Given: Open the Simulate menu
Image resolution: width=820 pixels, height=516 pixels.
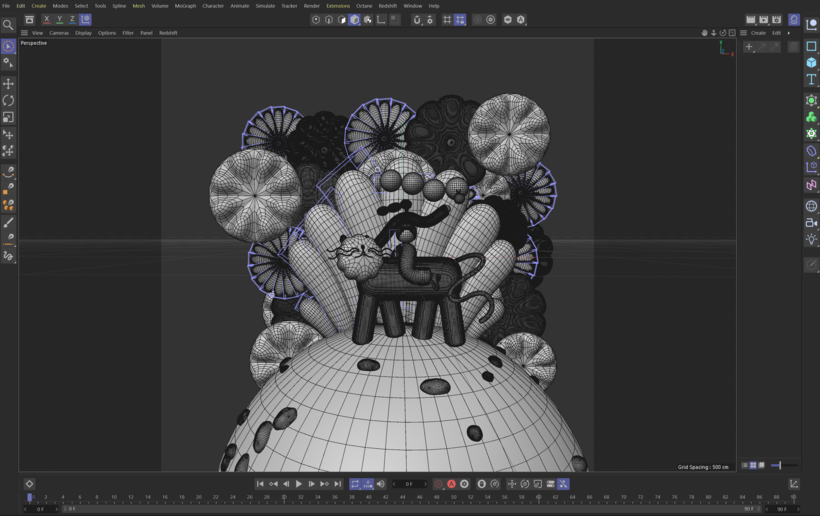Looking at the screenshot, I should (x=265, y=6).
